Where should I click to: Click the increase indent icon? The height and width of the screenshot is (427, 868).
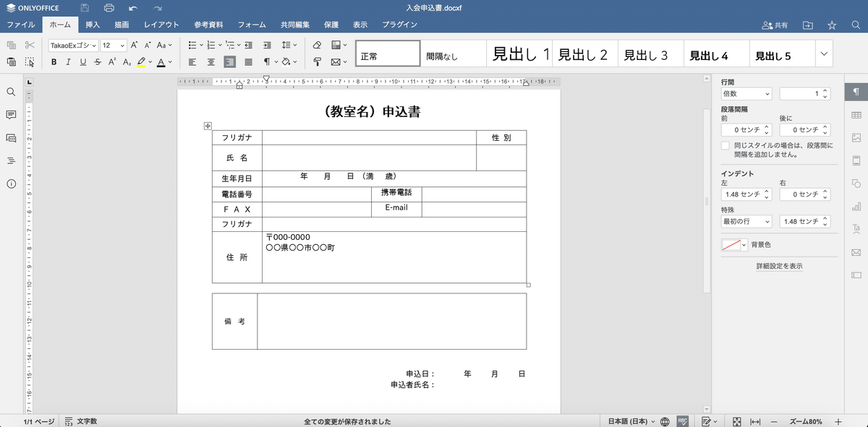[267, 45]
